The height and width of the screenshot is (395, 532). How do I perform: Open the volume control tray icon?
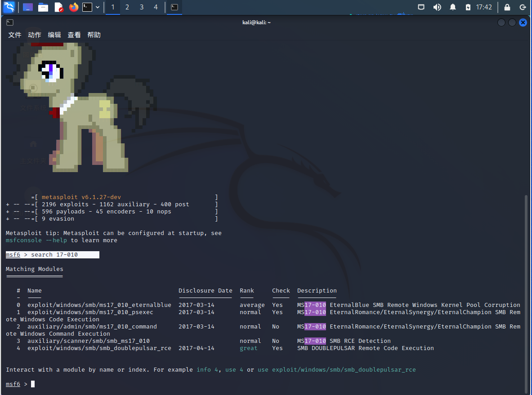pyautogui.click(x=438, y=7)
